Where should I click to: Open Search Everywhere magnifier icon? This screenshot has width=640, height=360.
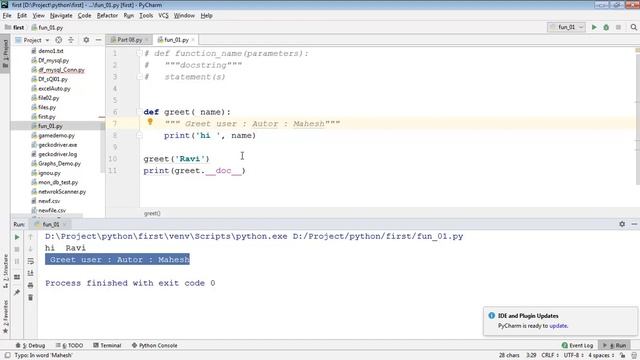(633, 27)
